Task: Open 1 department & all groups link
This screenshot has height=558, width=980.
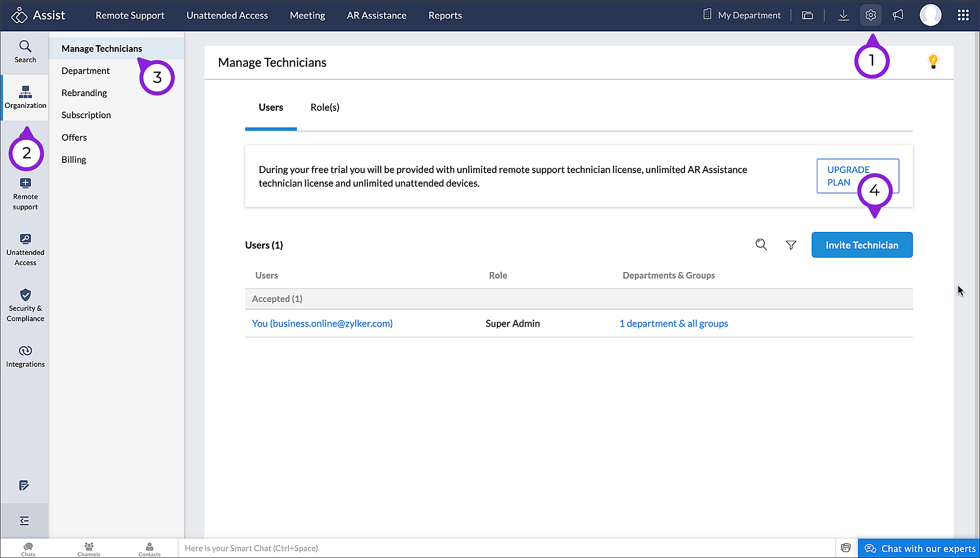Action: (x=673, y=324)
